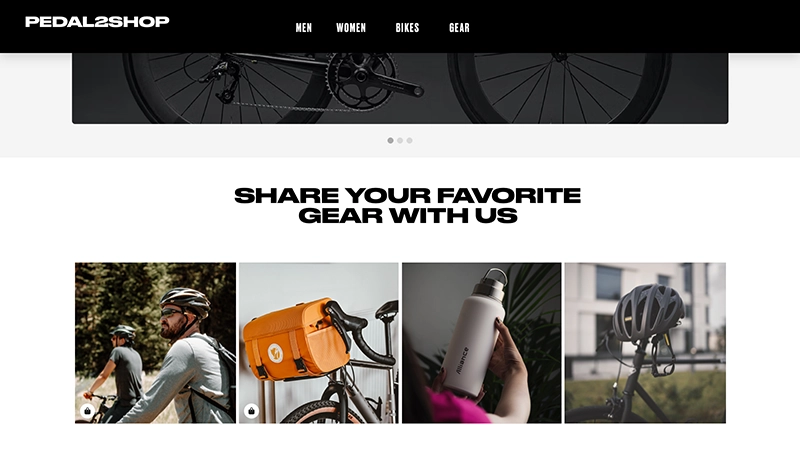Screen dimensions: 800x450
Task: Click the PEDAL2SHOP logo
Action: [x=97, y=21]
